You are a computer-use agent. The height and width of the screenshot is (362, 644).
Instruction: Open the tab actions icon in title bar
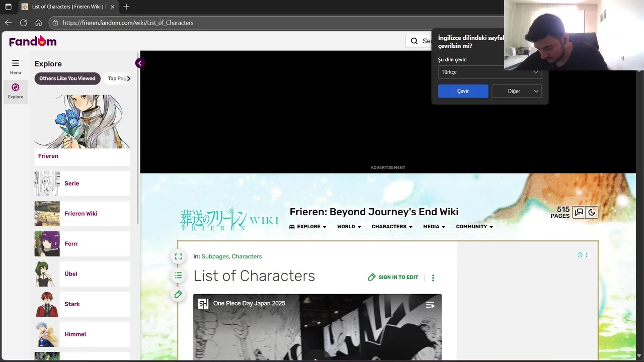(8, 7)
